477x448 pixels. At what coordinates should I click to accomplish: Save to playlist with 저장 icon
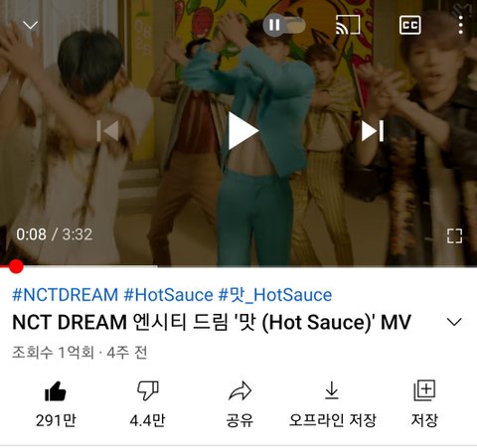coord(424,404)
